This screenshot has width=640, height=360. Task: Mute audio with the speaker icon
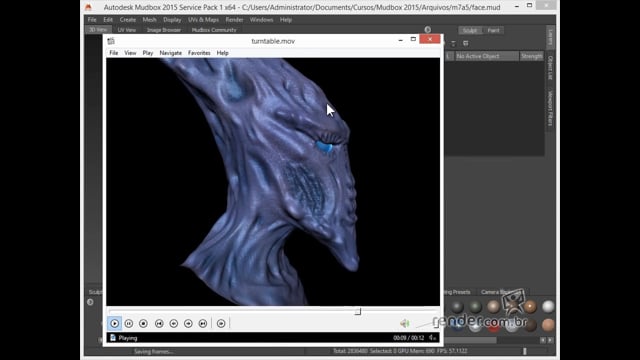click(404, 323)
